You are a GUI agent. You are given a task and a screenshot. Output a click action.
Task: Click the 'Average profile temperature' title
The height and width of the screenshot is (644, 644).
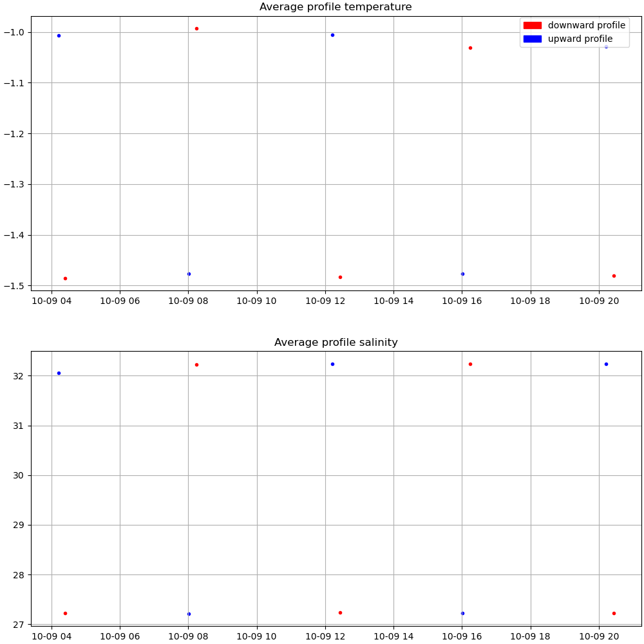click(336, 7)
